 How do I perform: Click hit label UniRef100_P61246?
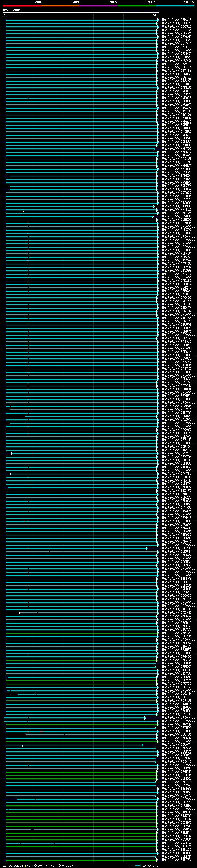coord(176,410)
